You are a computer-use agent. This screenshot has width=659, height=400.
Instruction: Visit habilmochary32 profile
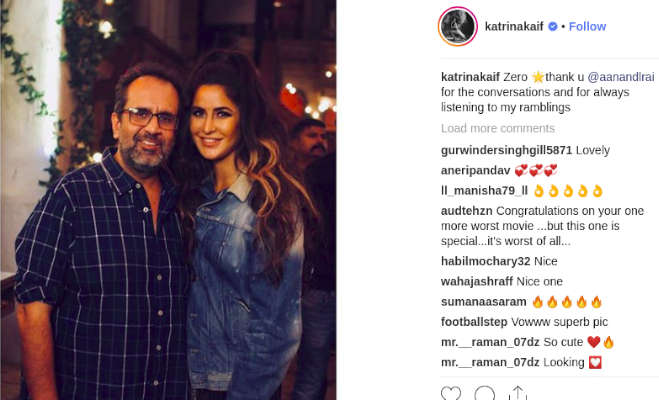tap(485, 261)
